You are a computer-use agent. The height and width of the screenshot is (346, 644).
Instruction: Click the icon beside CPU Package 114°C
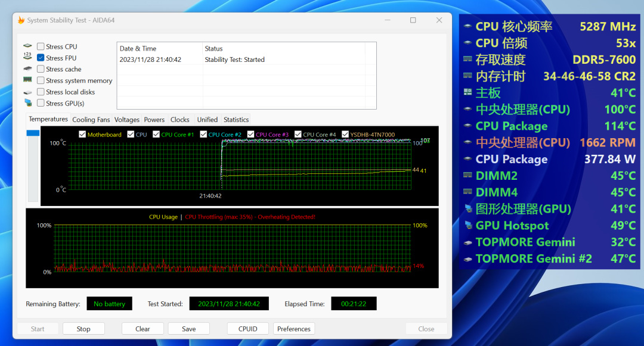[x=467, y=126]
